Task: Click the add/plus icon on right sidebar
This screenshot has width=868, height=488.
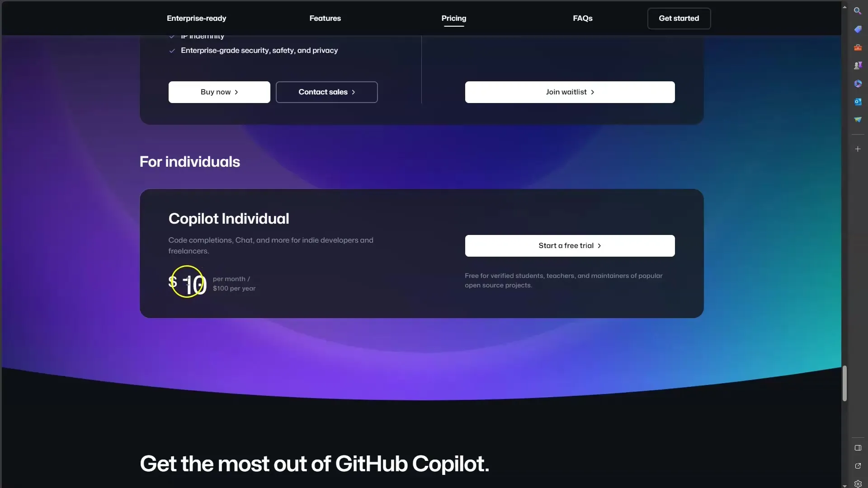Action: (x=858, y=149)
